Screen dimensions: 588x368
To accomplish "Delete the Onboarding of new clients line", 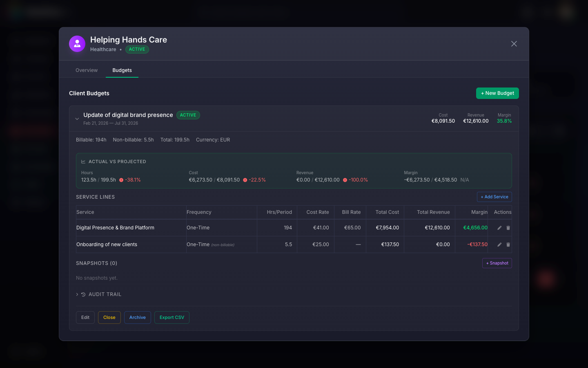I will click(x=508, y=245).
